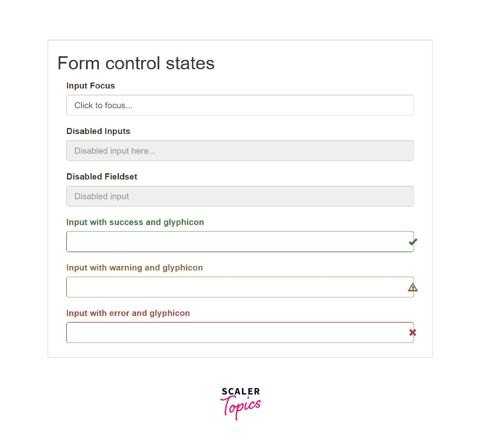Screen dimensions: 481x448
Task: Click the warning triangle glyphicon
Action: click(x=413, y=287)
